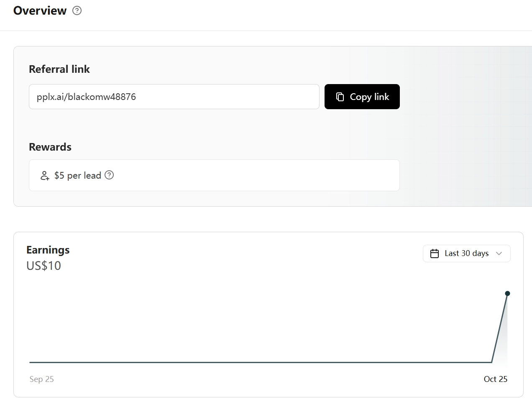
Task: Click the Referral link section heading
Action: pos(59,69)
